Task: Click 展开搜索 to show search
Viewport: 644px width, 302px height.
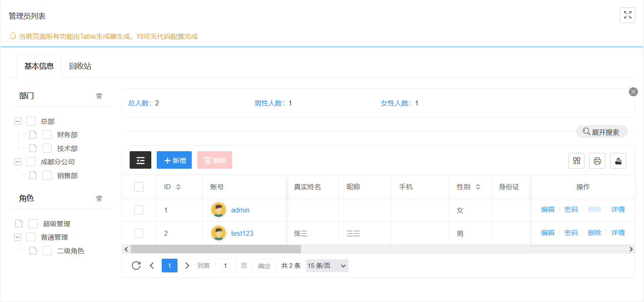Action: coord(601,132)
